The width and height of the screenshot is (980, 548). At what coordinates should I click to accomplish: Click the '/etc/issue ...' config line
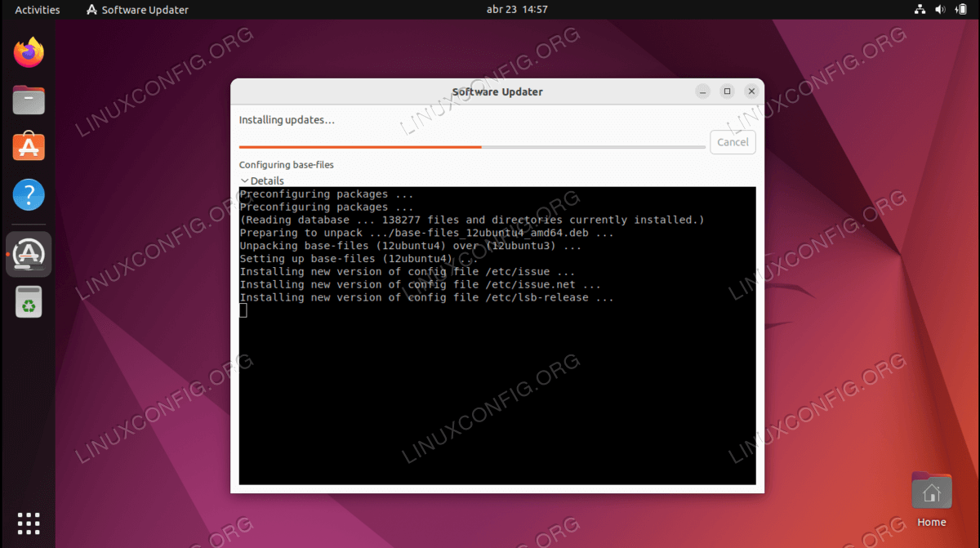pos(408,272)
